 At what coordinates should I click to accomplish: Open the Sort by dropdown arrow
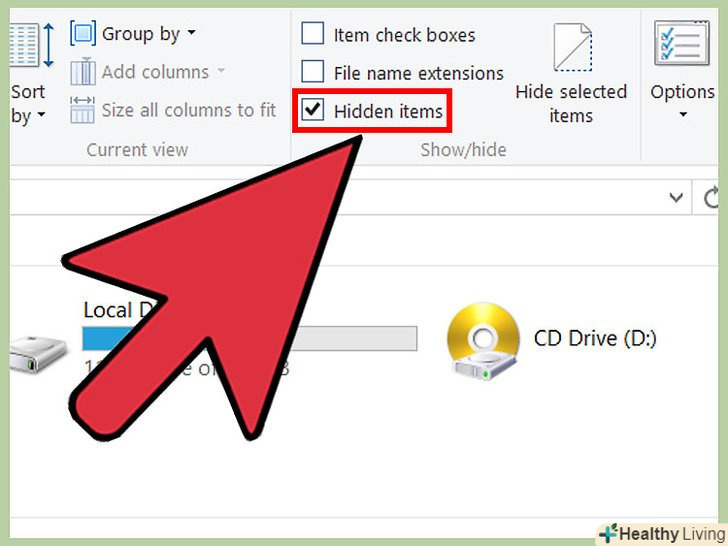click(x=41, y=114)
